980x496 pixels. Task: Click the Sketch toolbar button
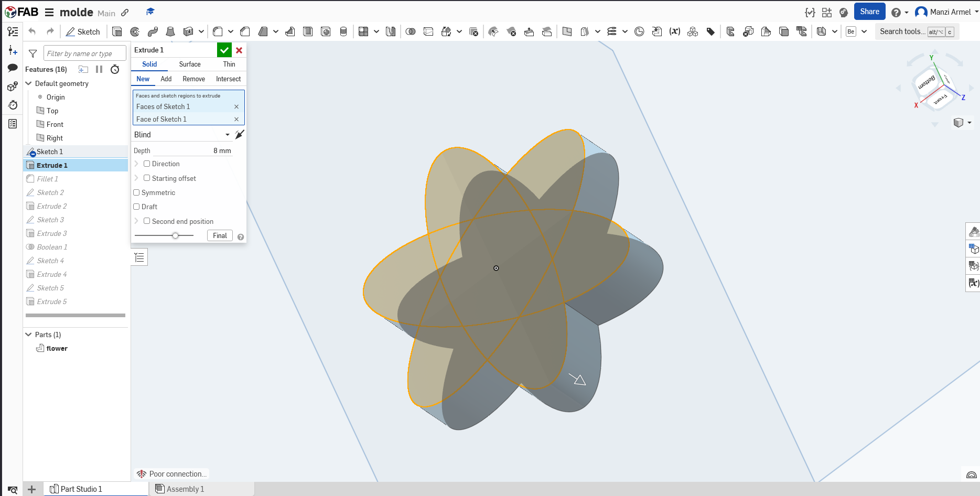83,31
